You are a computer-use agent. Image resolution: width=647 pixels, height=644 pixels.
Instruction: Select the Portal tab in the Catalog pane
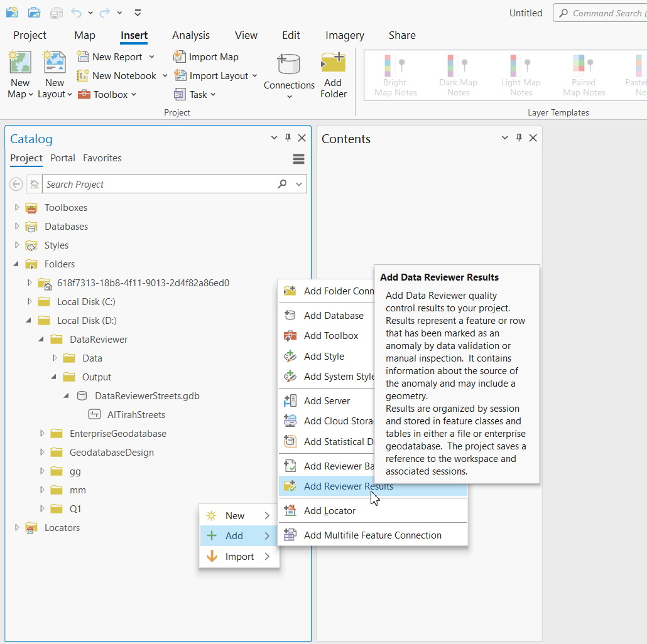point(63,158)
